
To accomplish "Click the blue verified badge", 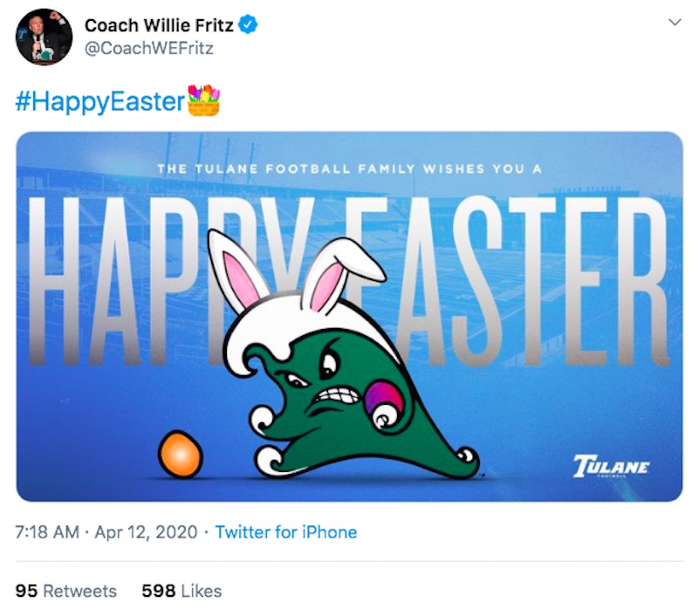I will point(248,24).
